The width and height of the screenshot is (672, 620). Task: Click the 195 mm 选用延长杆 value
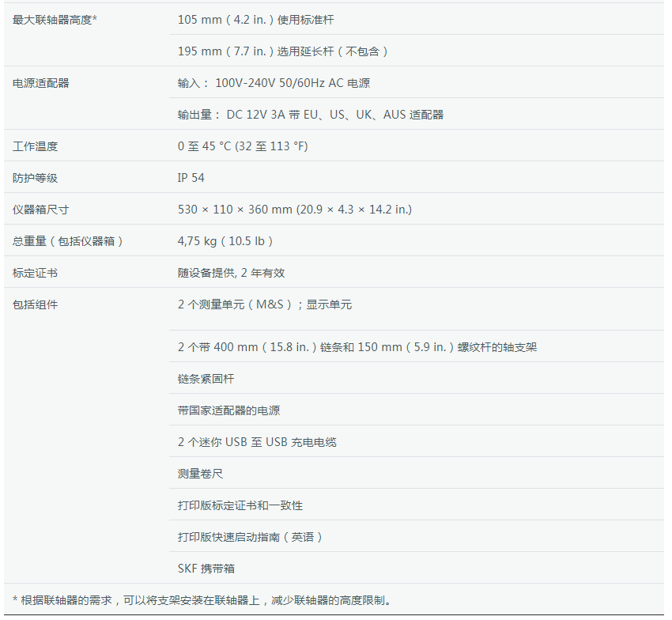[283, 51]
